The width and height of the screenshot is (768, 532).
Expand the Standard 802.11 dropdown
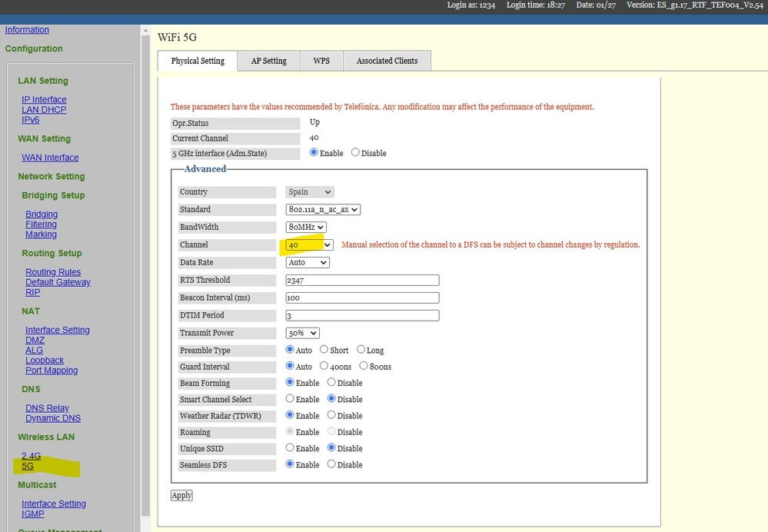coord(323,209)
